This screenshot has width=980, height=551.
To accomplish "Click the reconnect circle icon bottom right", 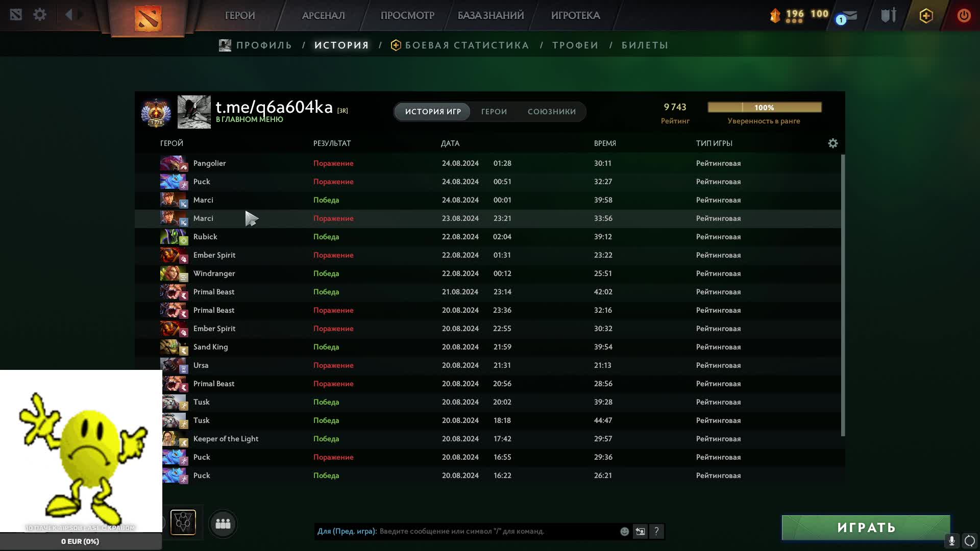I will click(970, 541).
